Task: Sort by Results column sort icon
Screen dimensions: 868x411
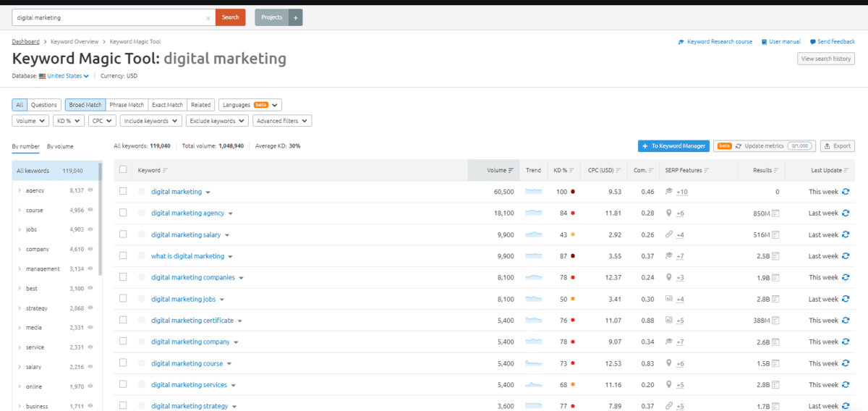Action: coord(776,171)
